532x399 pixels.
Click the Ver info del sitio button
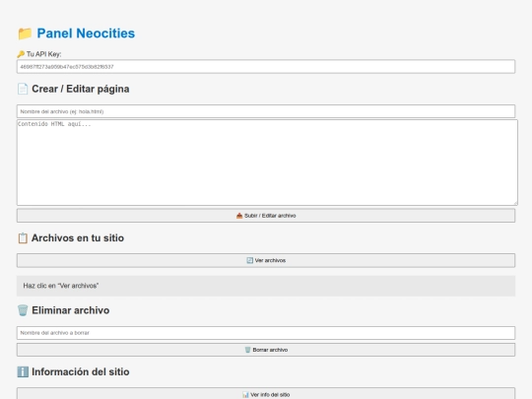click(266, 394)
